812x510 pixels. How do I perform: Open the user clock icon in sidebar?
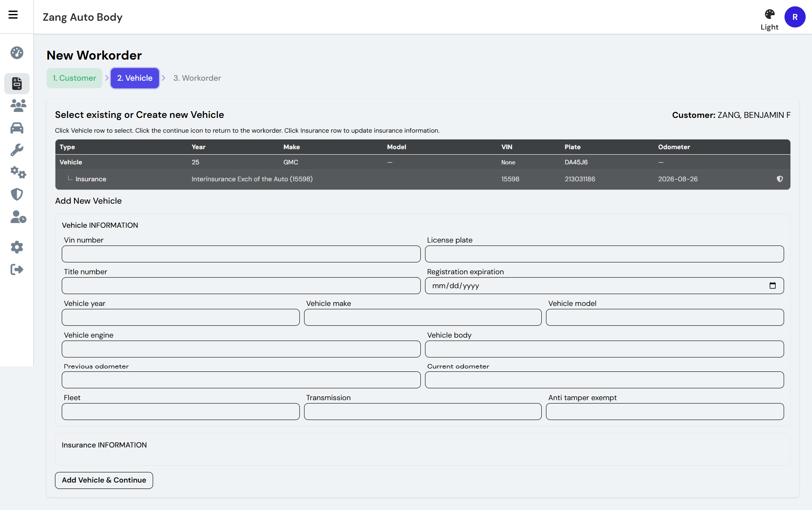(x=18, y=217)
